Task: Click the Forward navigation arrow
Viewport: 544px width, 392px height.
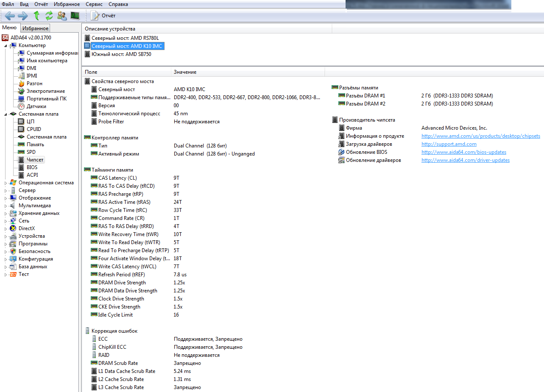Action: pyautogui.click(x=23, y=16)
